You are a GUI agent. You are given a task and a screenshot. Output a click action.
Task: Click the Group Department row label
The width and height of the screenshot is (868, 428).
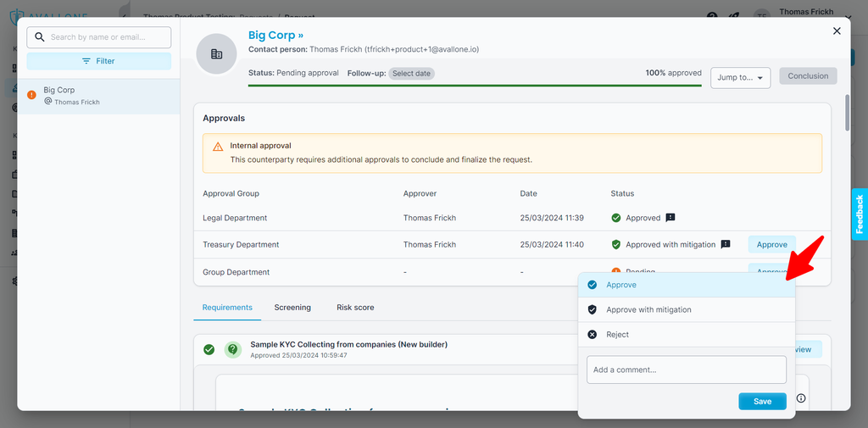pos(236,272)
